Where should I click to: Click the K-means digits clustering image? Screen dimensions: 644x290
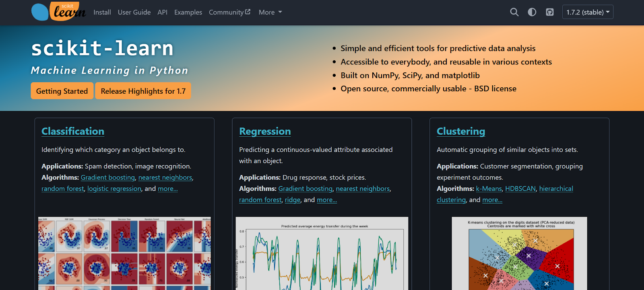[519, 253]
